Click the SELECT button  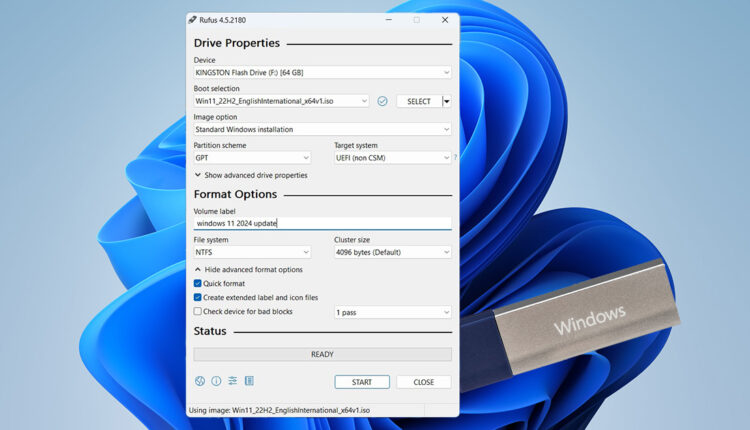[x=418, y=101]
